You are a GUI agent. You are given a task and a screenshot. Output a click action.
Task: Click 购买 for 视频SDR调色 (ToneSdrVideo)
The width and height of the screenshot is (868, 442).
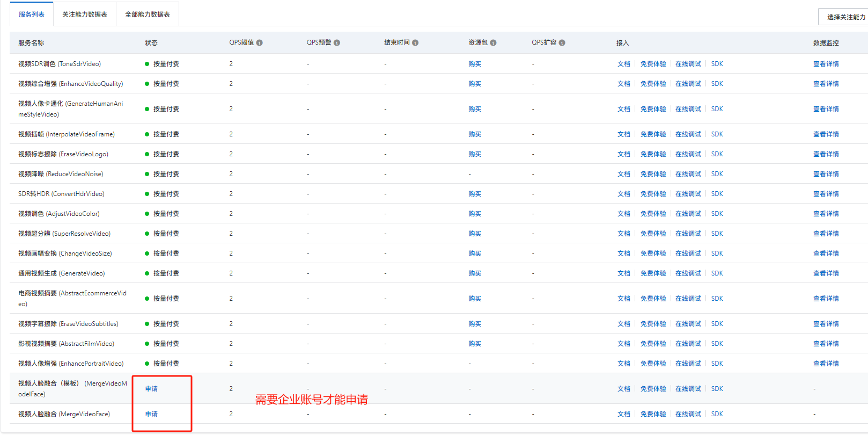[x=475, y=64]
